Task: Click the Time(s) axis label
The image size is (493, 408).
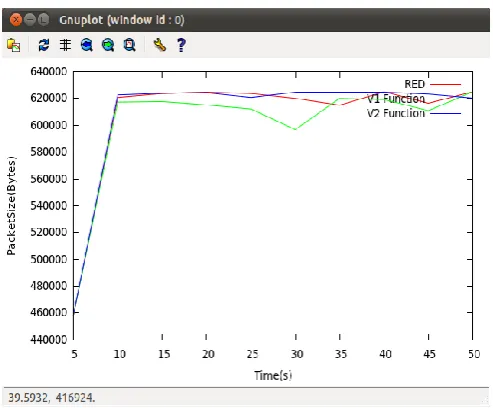Action: [273, 376]
